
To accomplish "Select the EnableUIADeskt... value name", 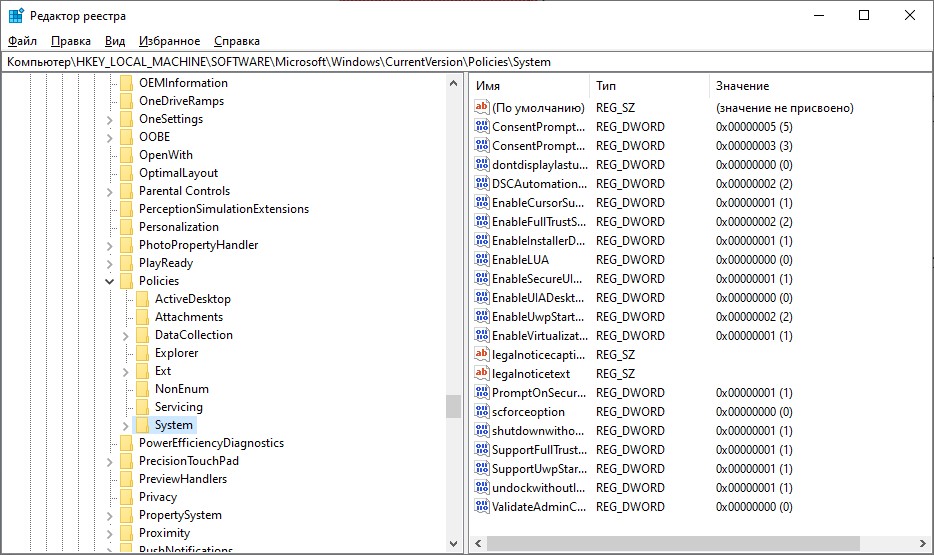I will tap(538, 298).
